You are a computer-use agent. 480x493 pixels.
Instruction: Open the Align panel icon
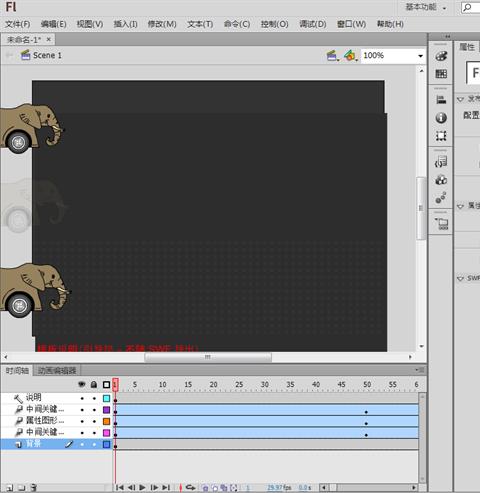[x=441, y=99]
